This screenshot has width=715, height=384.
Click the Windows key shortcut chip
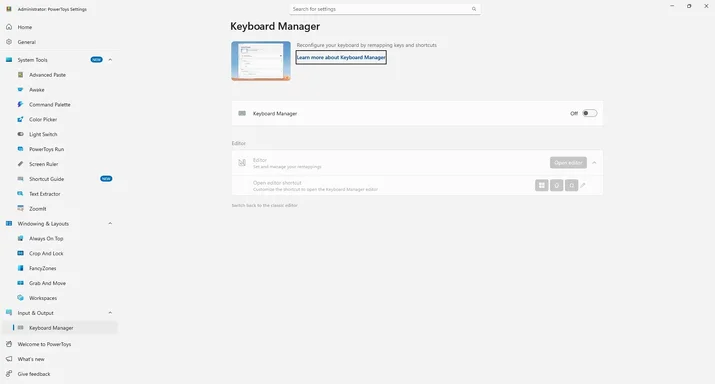coord(542,185)
